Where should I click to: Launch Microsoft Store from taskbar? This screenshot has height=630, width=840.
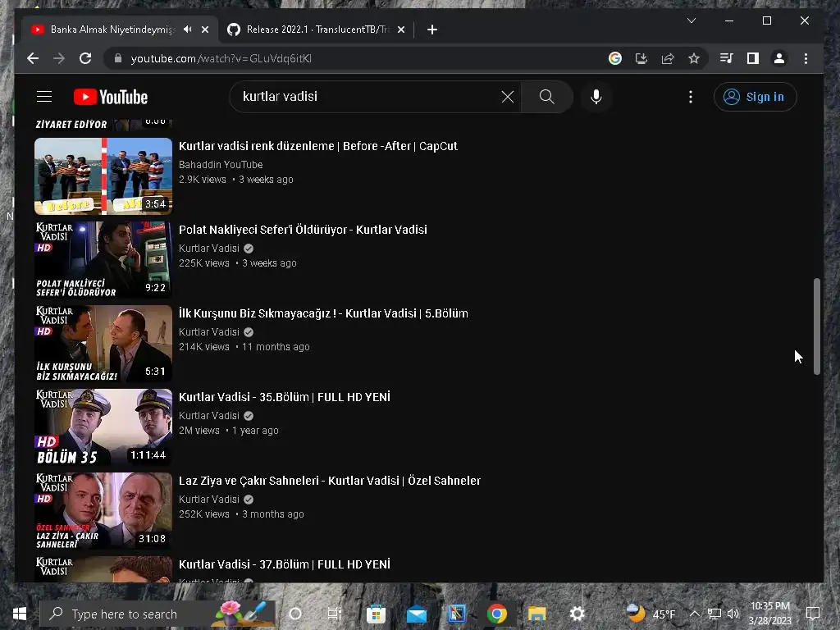pos(376,614)
